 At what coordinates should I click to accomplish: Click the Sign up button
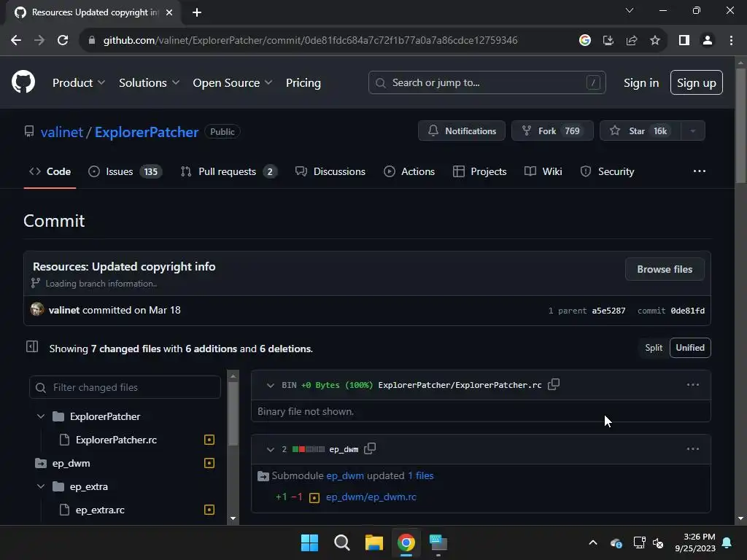(696, 82)
